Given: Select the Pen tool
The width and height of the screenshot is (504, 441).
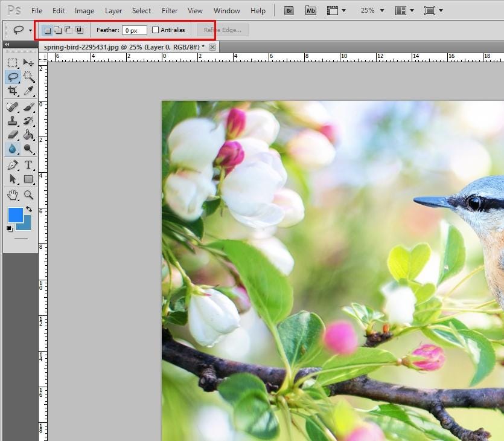Looking at the screenshot, I should coord(13,165).
